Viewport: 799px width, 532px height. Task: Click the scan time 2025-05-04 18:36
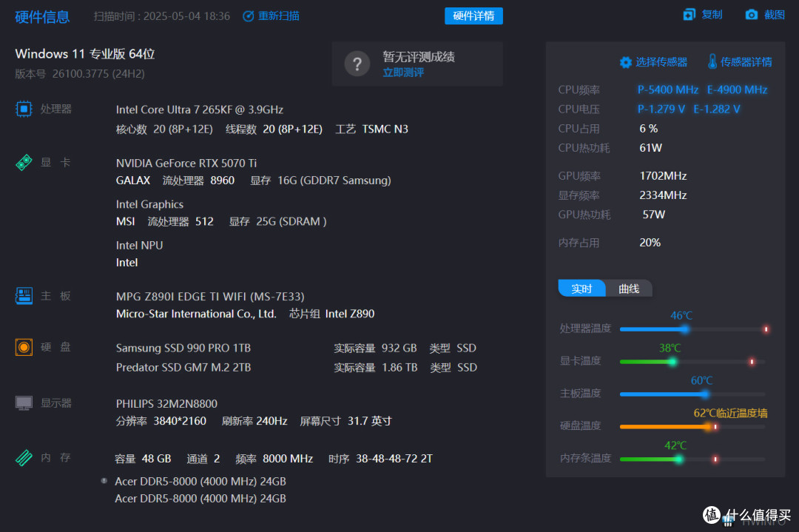pos(186,16)
